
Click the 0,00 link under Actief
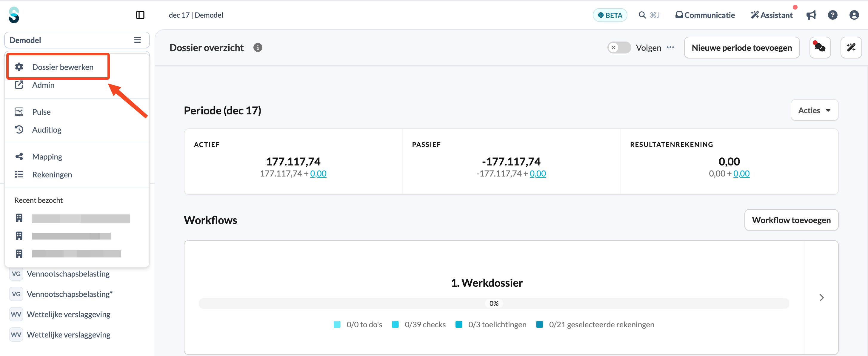point(318,173)
